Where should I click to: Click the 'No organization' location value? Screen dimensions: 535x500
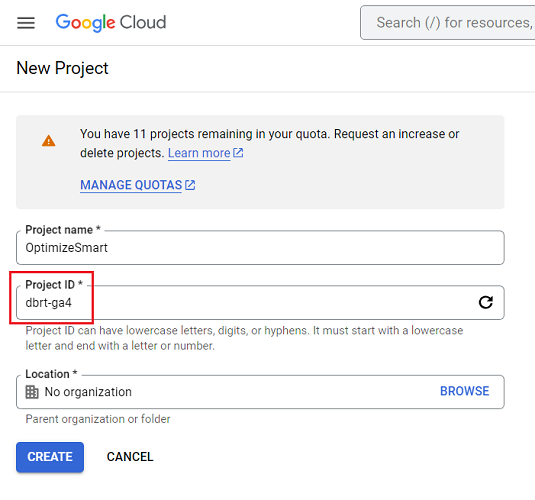coord(88,392)
